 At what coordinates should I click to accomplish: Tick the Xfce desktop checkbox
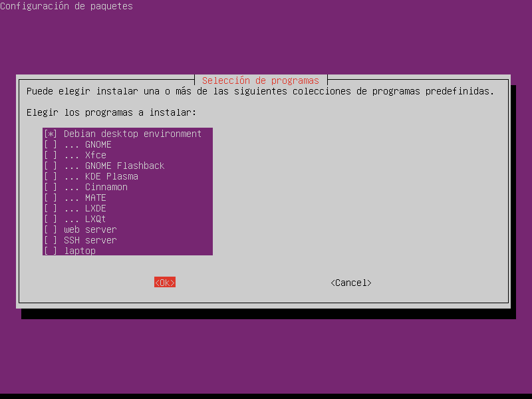50,155
